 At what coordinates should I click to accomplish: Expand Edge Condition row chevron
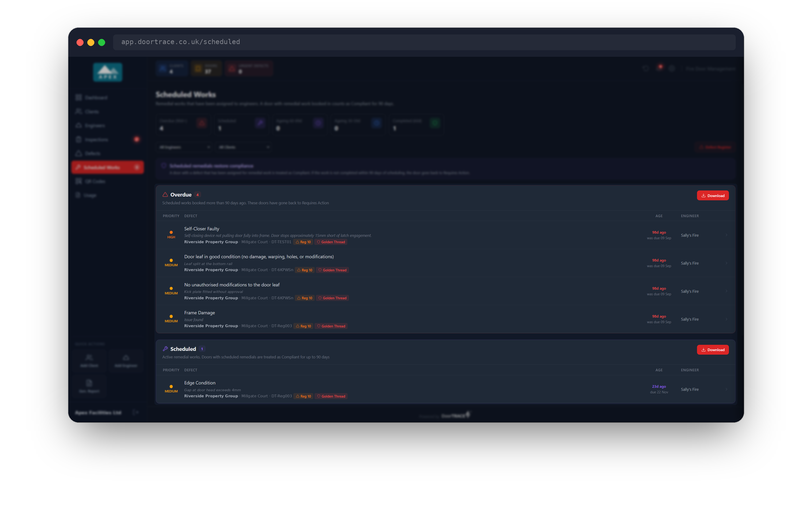pyautogui.click(x=726, y=389)
